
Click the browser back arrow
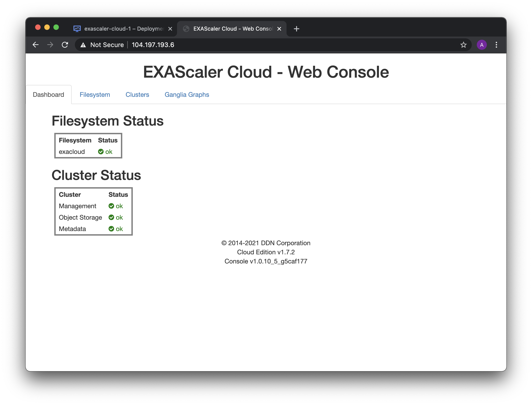pyautogui.click(x=36, y=45)
